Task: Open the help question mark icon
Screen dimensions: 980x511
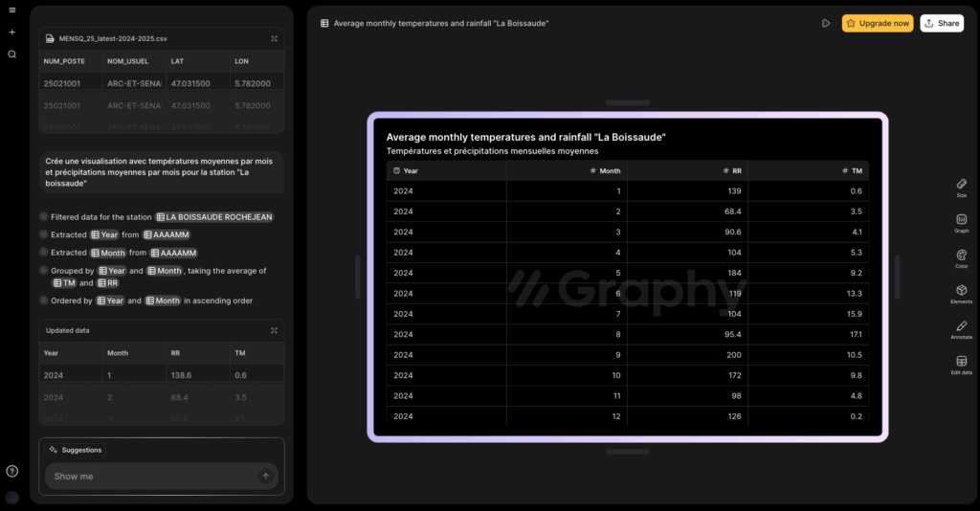Action: [x=11, y=471]
